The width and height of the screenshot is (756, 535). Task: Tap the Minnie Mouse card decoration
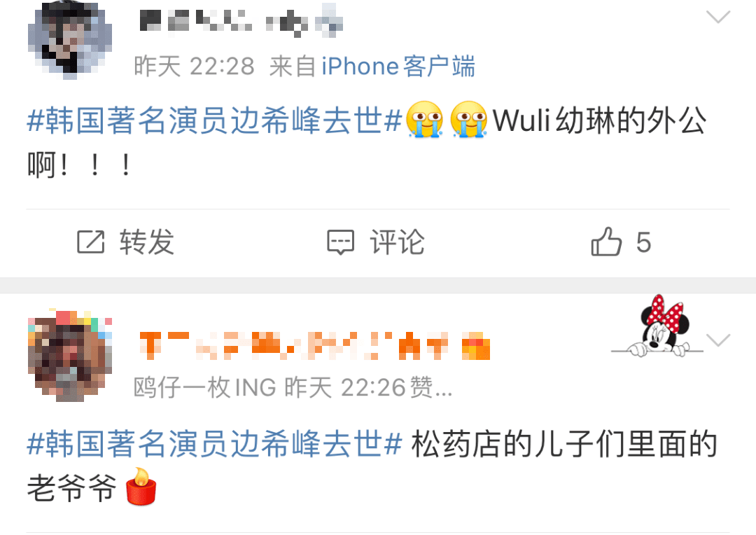pyautogui.click(x=657, y=326)
